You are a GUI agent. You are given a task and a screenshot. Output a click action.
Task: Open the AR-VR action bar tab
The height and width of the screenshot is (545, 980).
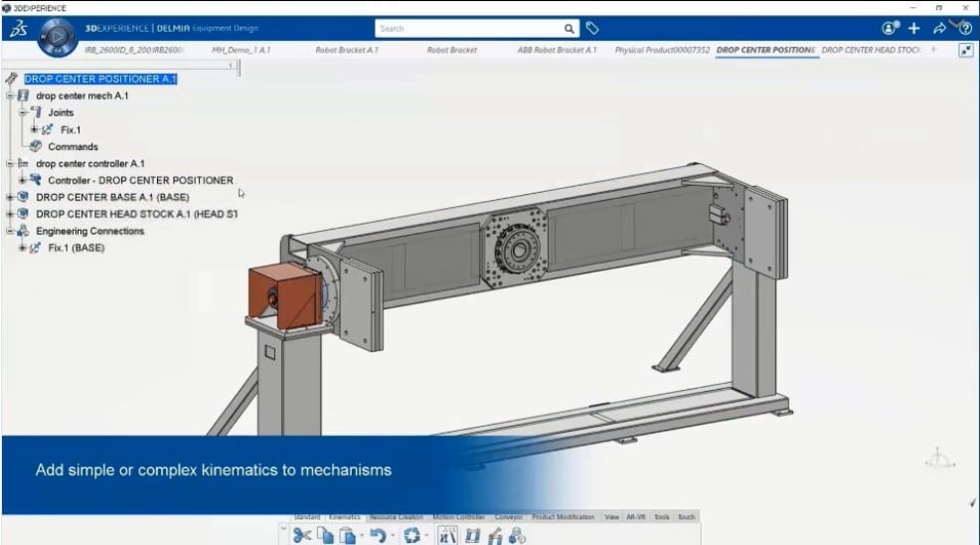point(636,517)
